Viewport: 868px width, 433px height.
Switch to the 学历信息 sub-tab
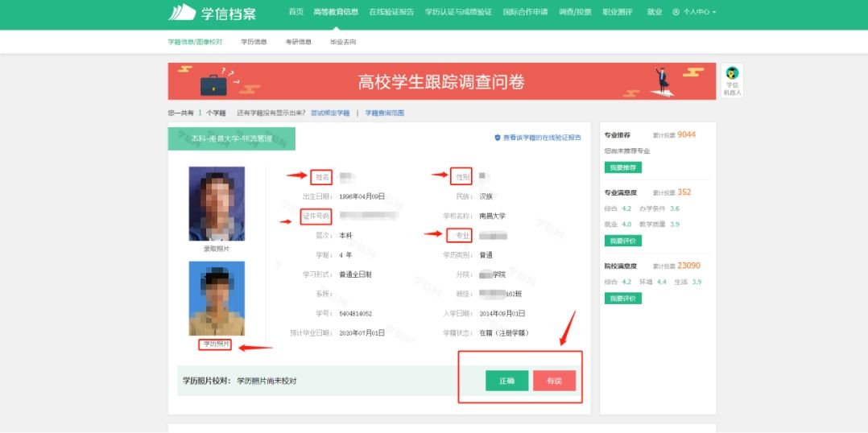point(254,41)
